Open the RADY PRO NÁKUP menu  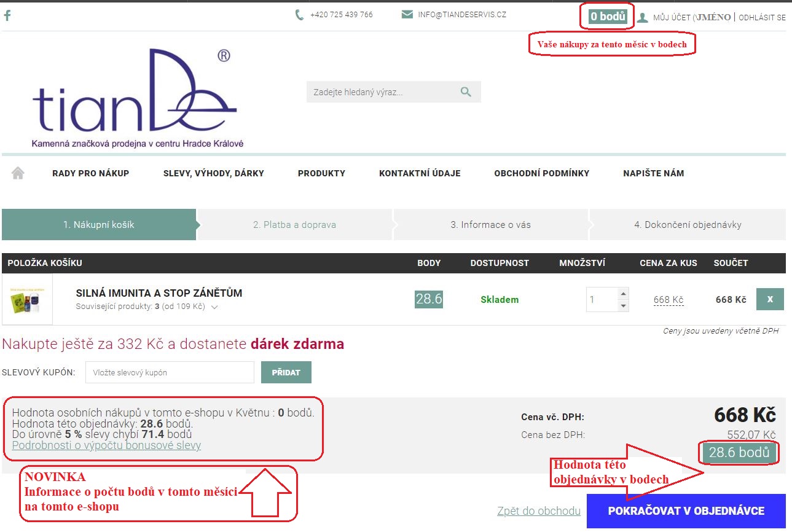[91, 173]
